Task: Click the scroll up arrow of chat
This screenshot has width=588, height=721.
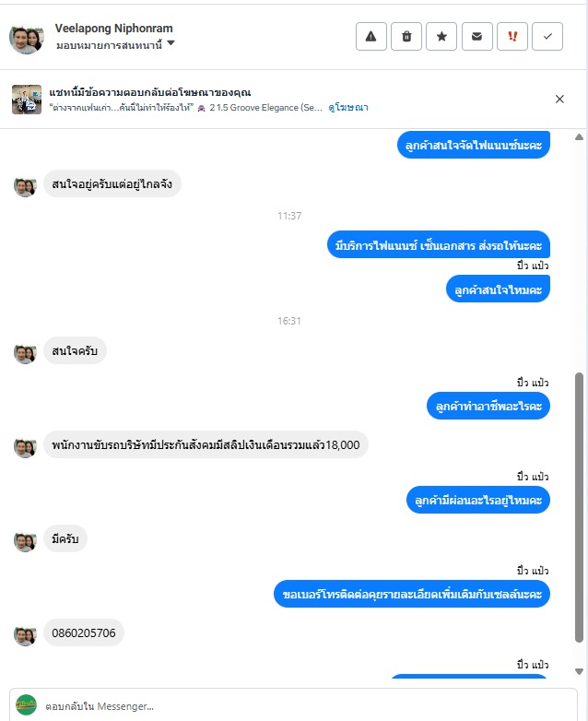Action: click(x=580, y=137)
